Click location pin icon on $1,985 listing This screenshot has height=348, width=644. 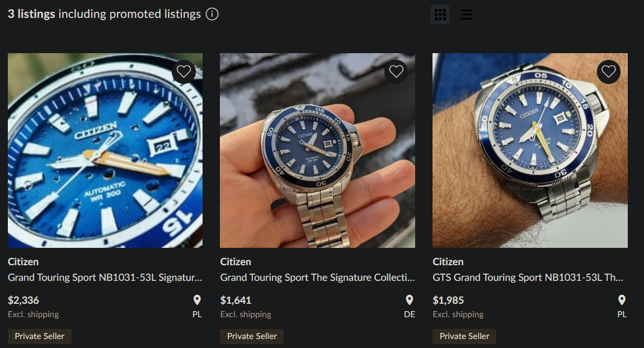click(622, 300)
